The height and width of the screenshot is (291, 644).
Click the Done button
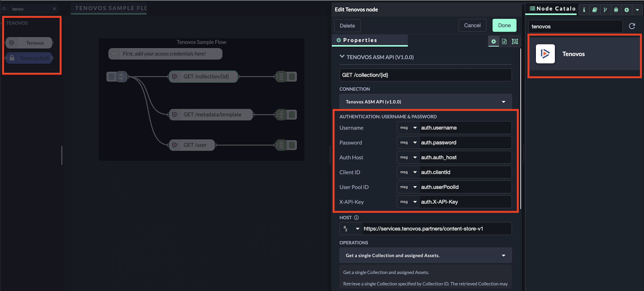pos(504,25)
